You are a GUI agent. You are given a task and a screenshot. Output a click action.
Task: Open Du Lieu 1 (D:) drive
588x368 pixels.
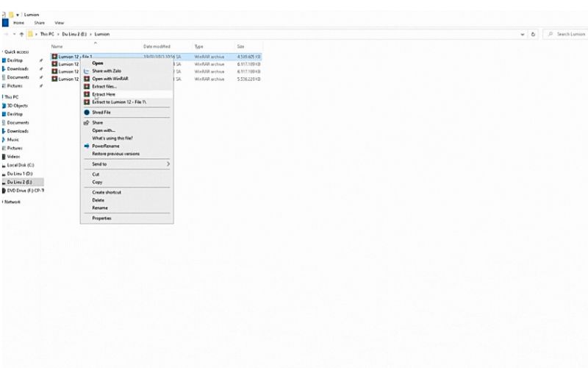coord(20,174)
